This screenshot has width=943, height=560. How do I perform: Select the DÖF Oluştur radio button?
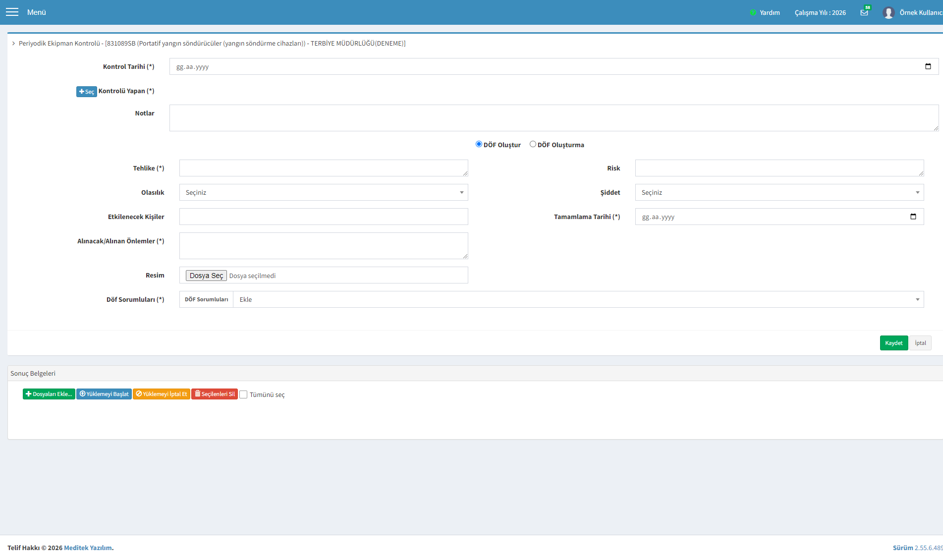479,144
